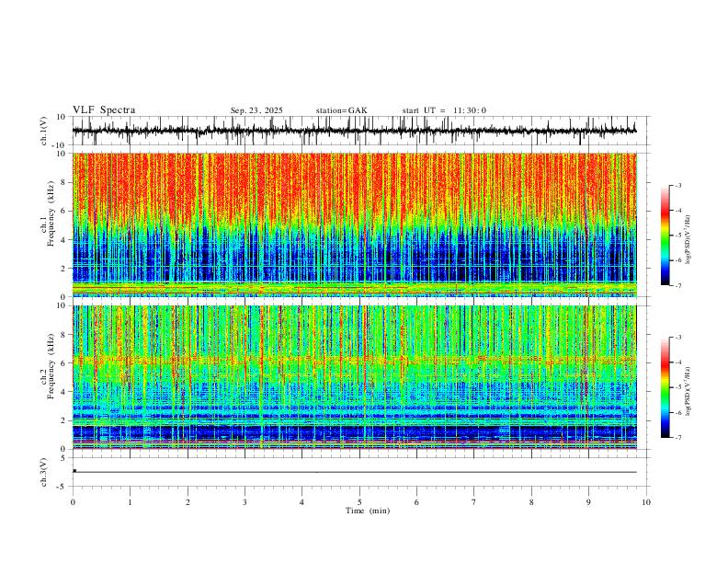Click the '-4' label on ch.2 colorbar
Viewport: 728px width, 563px height.
pyautogui.click(x=678, y=362)
